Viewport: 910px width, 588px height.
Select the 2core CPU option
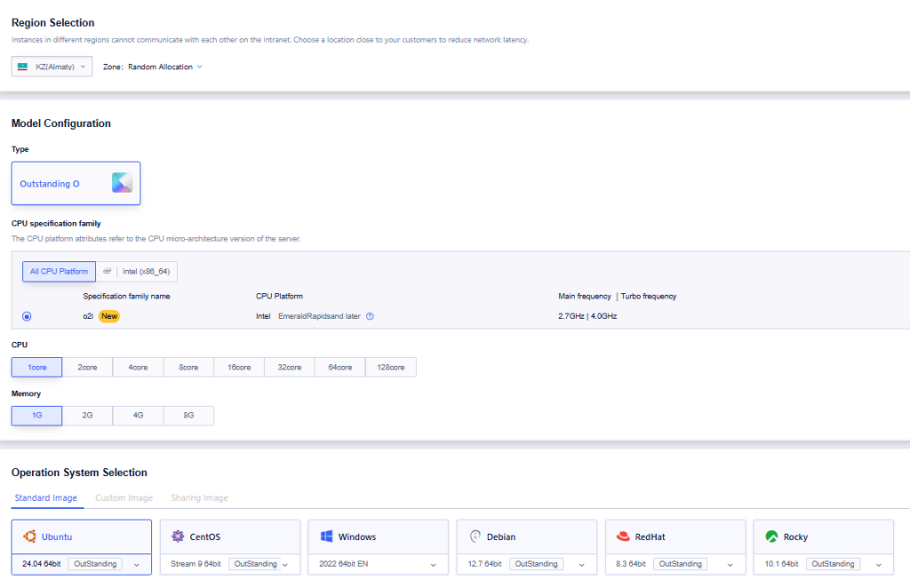click(x=87, y=367)
